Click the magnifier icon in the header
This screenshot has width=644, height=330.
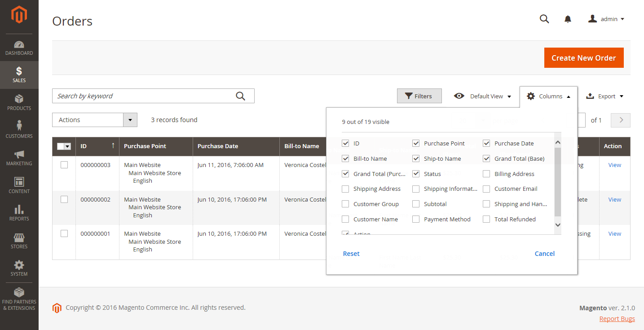click(544, 19)
